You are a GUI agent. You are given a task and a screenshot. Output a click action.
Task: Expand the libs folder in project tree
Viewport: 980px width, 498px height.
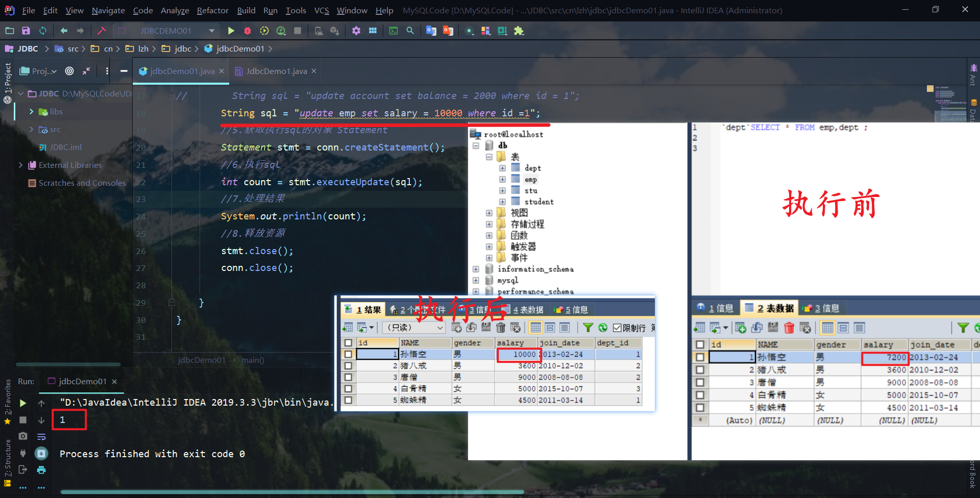tap(31, 111)
